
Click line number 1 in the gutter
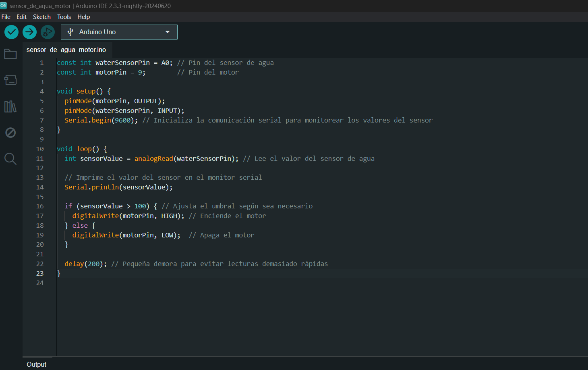tap(41, 63)
